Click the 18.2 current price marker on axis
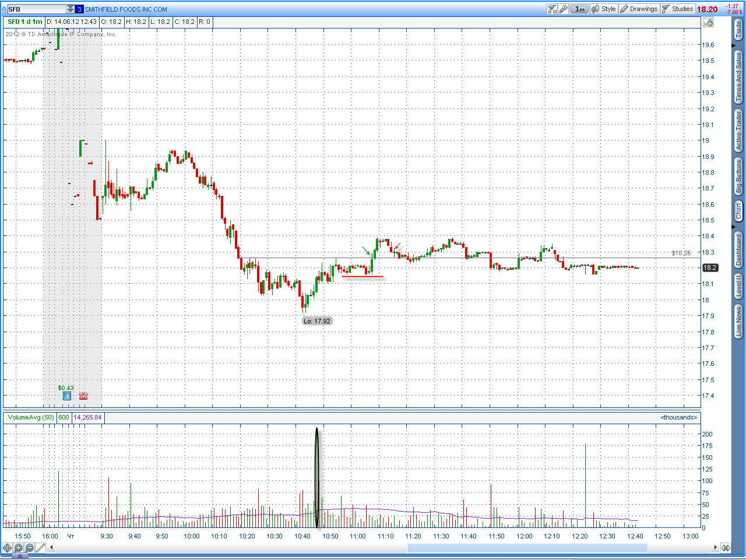The height and width of the screenshot is (560, 746). pyautogui.click(x=710, y=268)
